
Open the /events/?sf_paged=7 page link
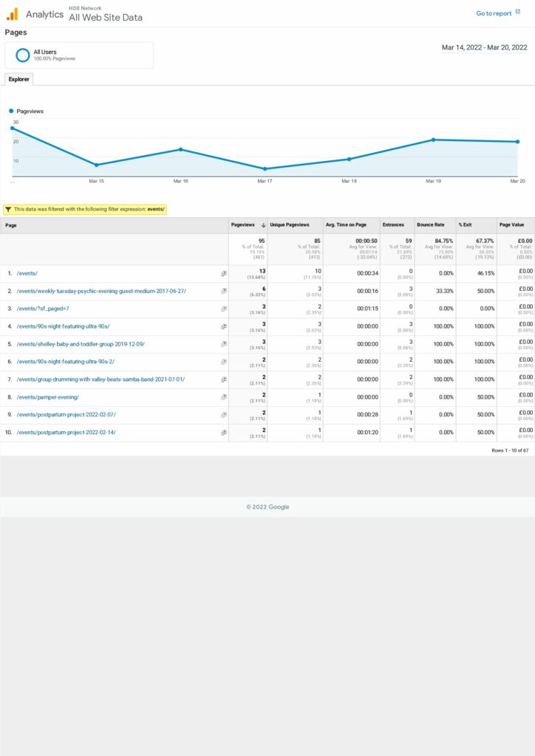(x=43, y=309)
